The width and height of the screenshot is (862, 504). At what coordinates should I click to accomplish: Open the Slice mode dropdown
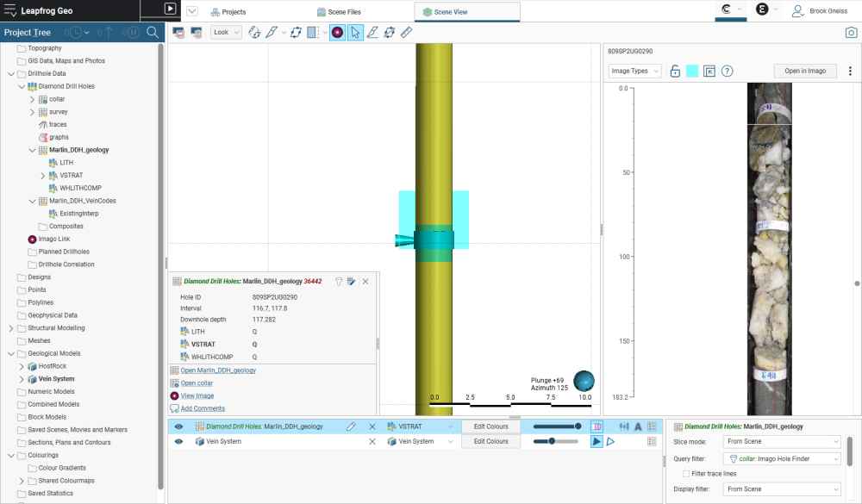[x=782, y=441]
